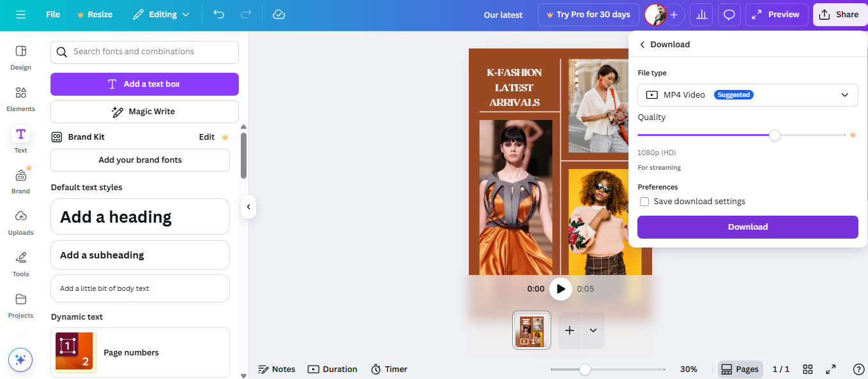Launch the Canva AI sparkle assistant
This screenshot has width=868, height=379.
pyautogui.click(x=20, y=360)
